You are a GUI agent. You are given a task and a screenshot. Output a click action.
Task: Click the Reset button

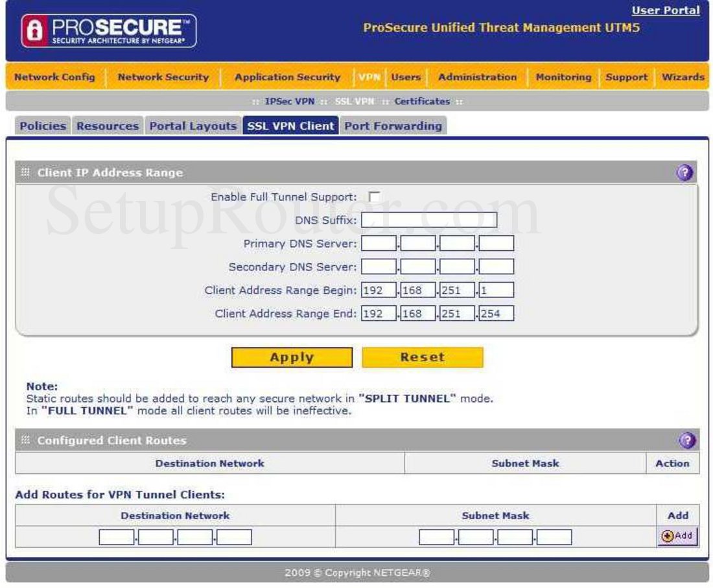(x=423, y=357)
